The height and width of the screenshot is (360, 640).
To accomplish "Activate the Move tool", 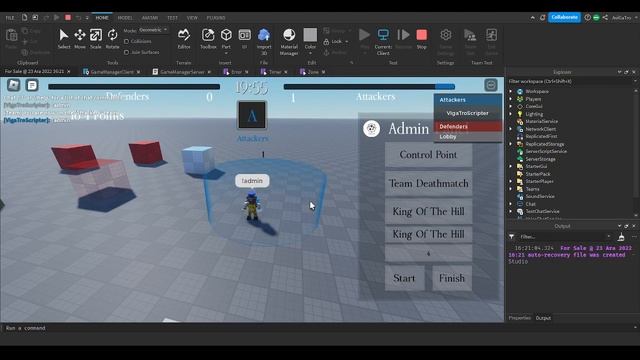I will [x=80, y=39].
